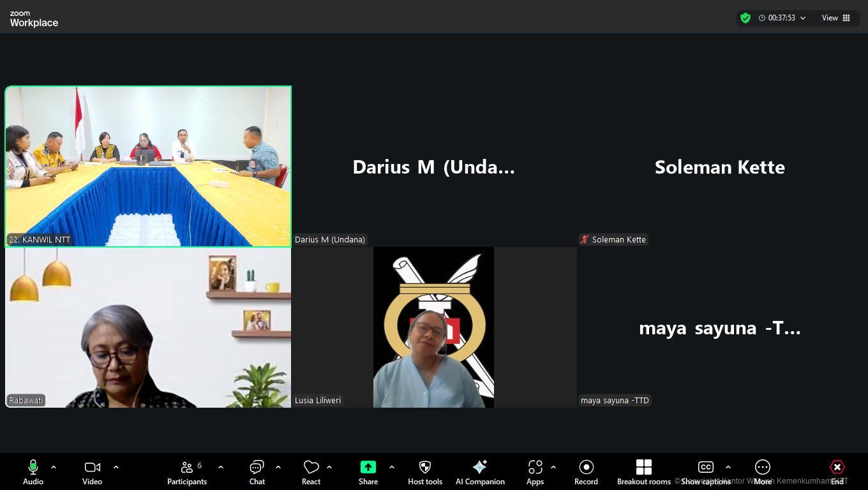The height and width of the screenshot is (490, 868).
Task: Expand audio options arrow next to Audio
Action: (x=54, y=467)
